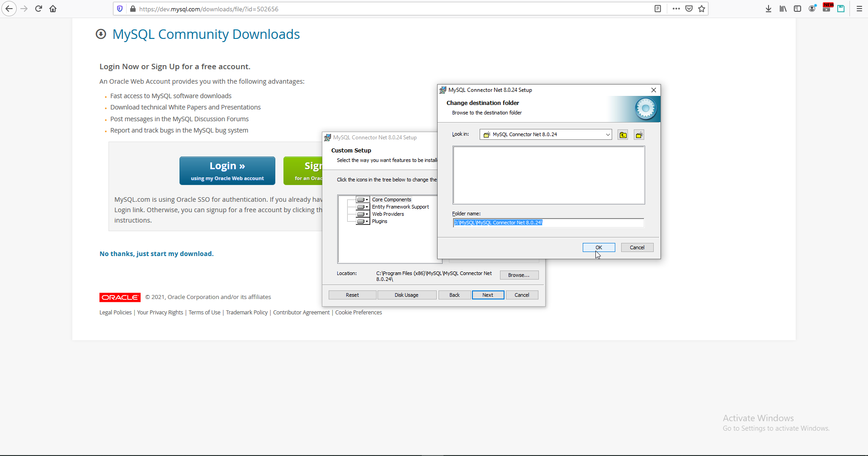Cancel the Change destination folder dialog
Image resolution: width=868 pixels, height=456 pixels.
coord(637,247)
